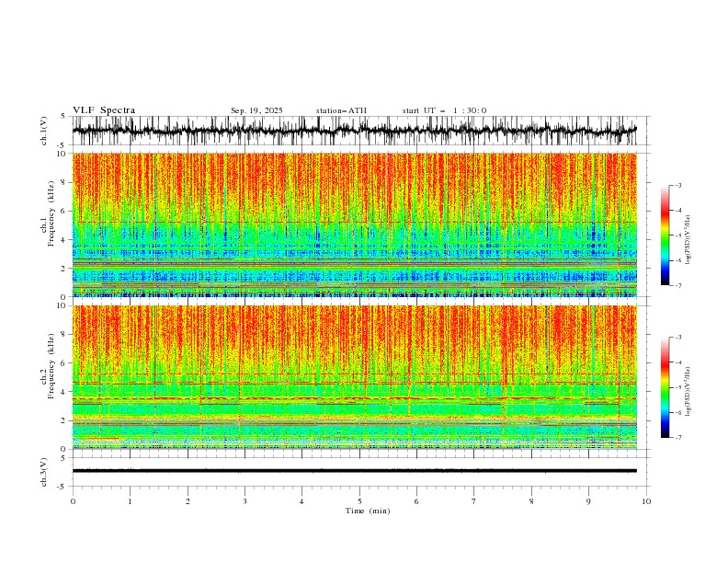Viewport: 728px width, 563px height.
Task: Click the "ch.1(V)" waveform axis label
Action: [x=44, y=131]
